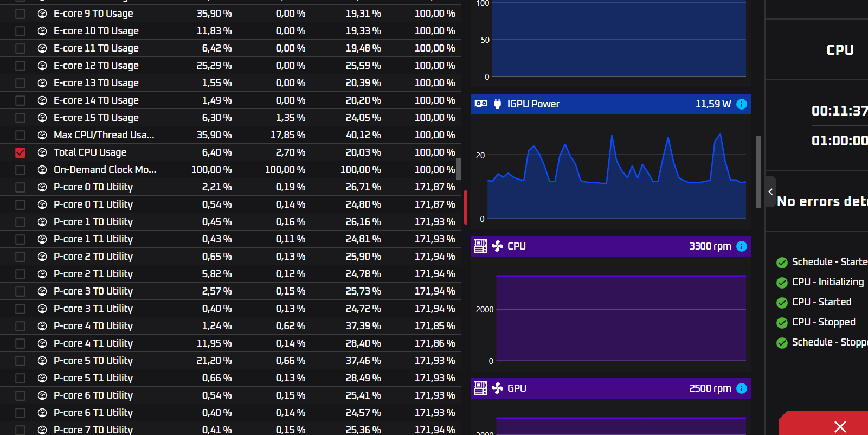The width and height of the screenshot is (868, 435).
Task: Click the fan icon in CPU fan header
Action: (497, 246)
